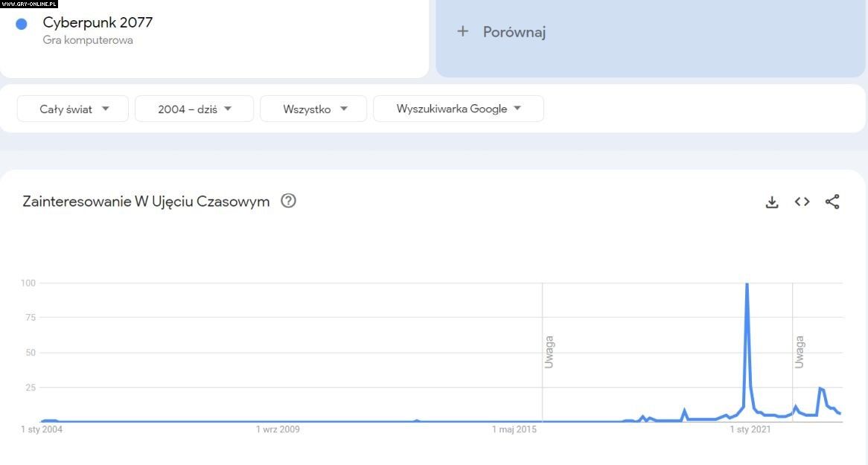Screen dimensions: 868x465
Task: Click the blue Cyberpunk 2077 color dot
Action: click(22, 24)
